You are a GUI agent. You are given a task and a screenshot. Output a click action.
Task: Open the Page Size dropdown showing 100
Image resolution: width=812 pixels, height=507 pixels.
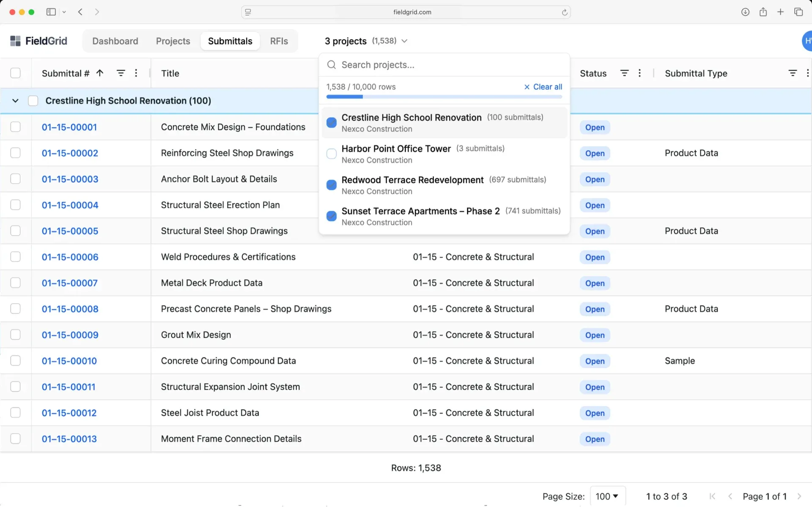608,496
